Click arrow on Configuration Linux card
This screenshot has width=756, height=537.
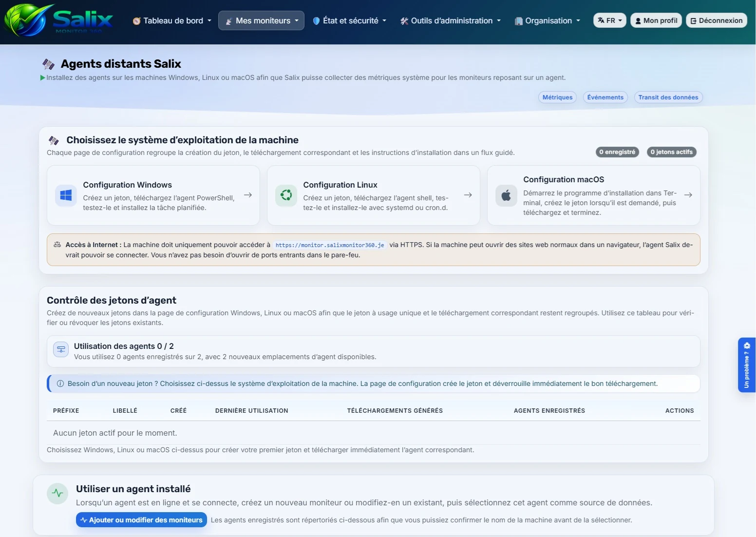[468, 195]
